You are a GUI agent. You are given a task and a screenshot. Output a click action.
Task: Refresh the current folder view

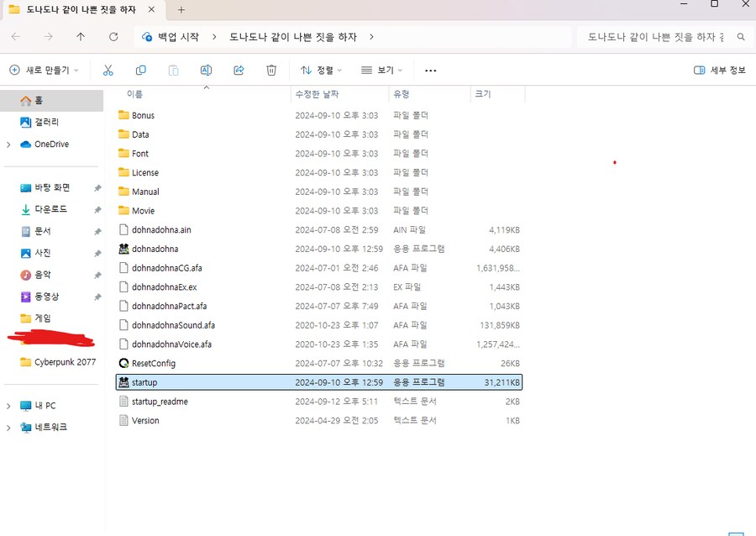[113, 37]
